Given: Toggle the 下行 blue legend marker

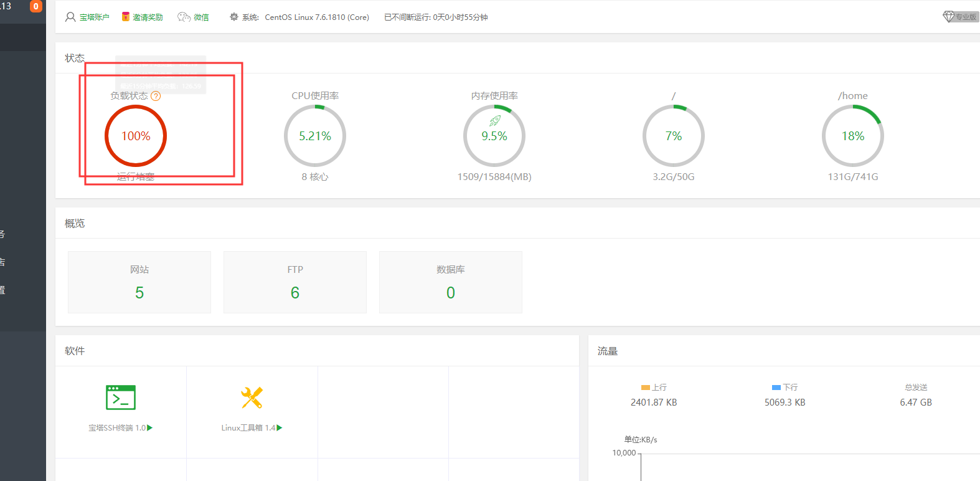Looking at the screenshot, I should (776, 388).
